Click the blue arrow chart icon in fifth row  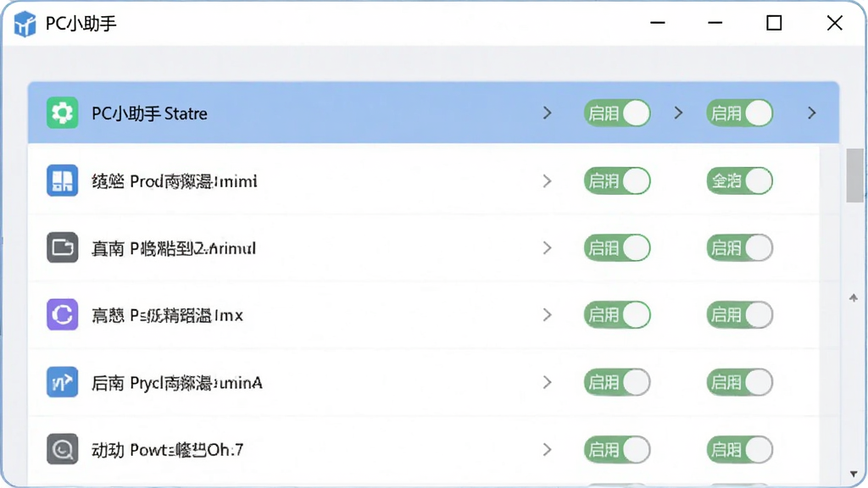point(62,382)
